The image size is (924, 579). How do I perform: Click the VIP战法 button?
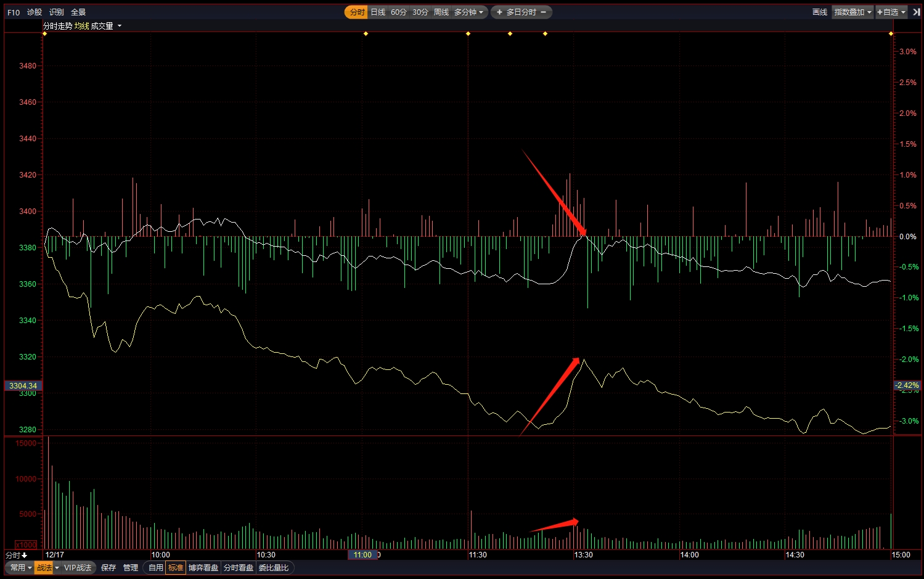pos(78,568)
